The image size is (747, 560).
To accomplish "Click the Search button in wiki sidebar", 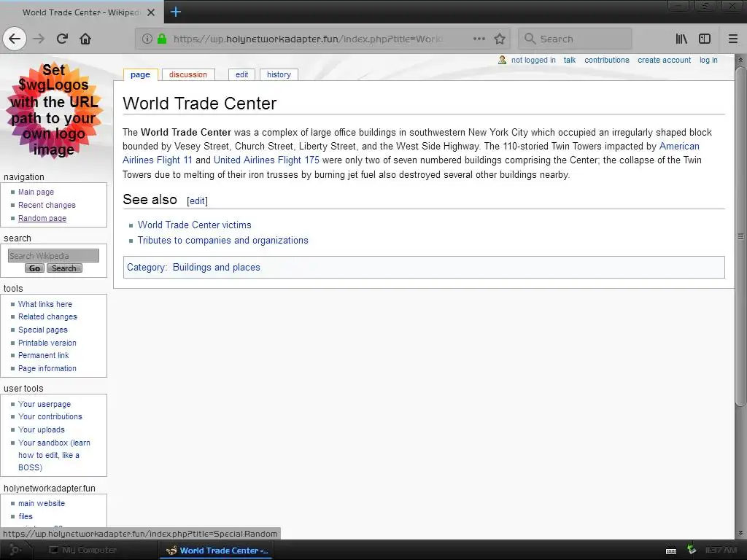I will [64, 268].
